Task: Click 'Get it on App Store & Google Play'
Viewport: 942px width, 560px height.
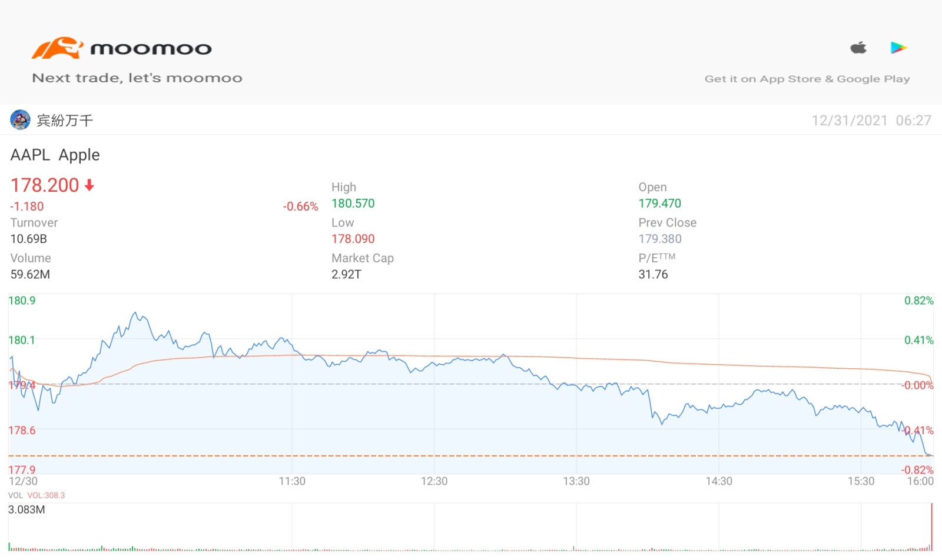Action: [807, 79]
